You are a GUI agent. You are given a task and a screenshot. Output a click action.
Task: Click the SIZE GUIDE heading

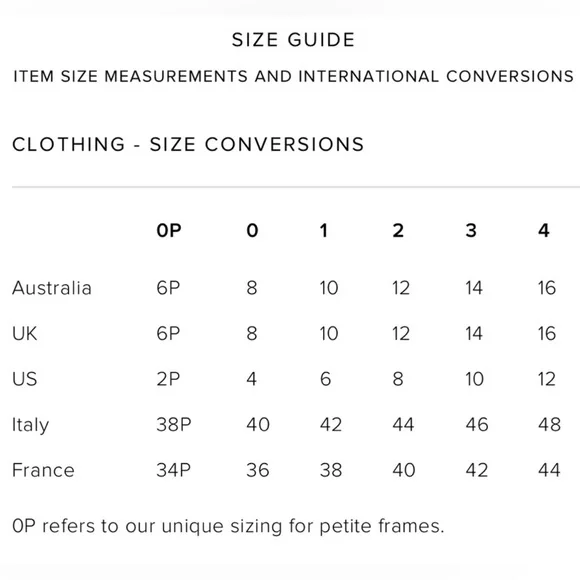pyautogui.click(x=293, y=40)
